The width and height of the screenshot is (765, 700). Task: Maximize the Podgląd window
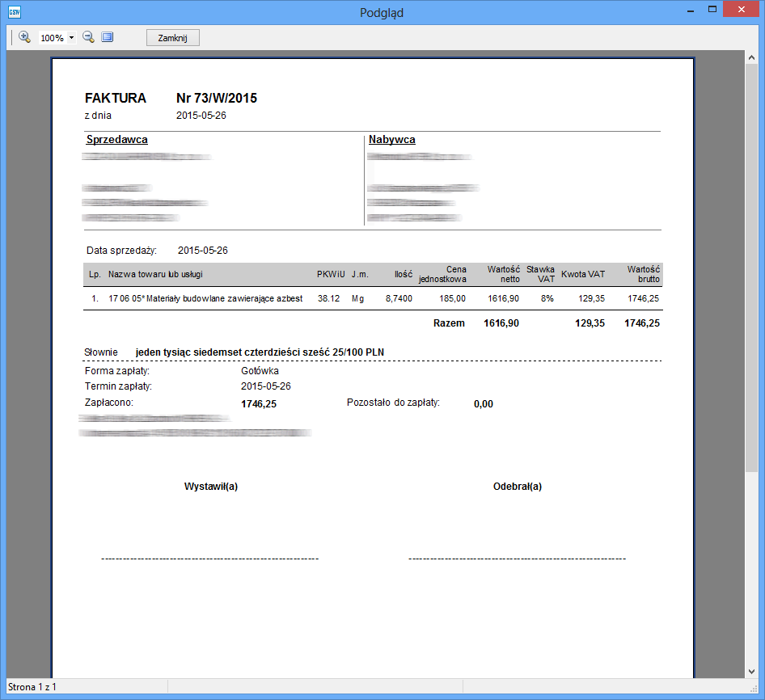pos(712,10)
